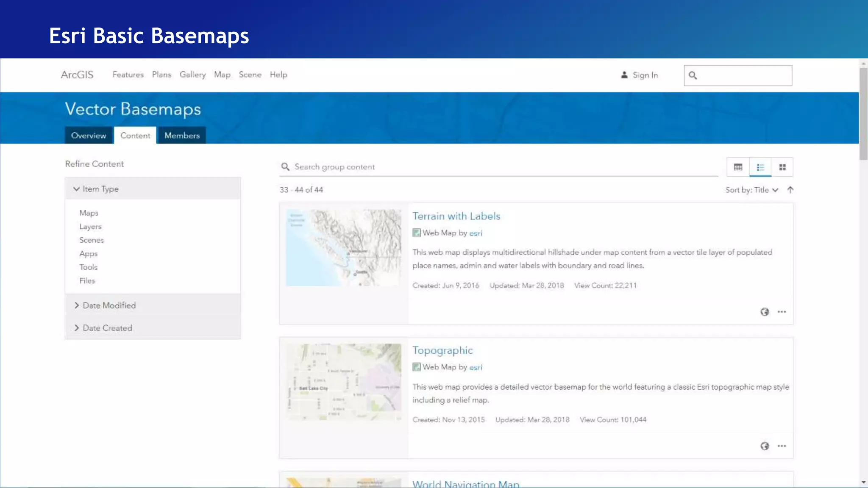Click the Web Map icon under Topographic
This screenshot has width=868, height=488.
[417, 367]
